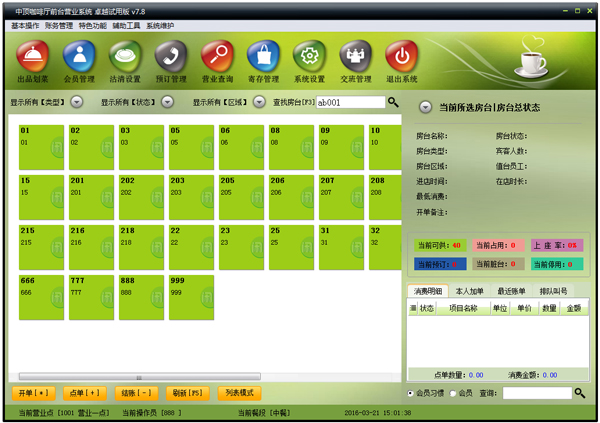The height and width of the screenshot is (423, 600).
Task: Click teal 当前停用 status swatch
Action: [x=557, y=264]
